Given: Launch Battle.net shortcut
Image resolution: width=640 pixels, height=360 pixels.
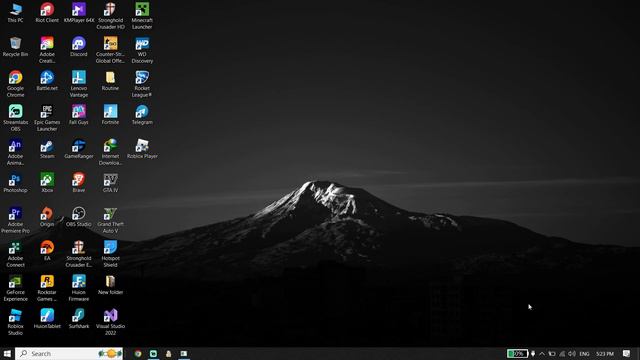Looking at the screenshot, I should point(47,81).
